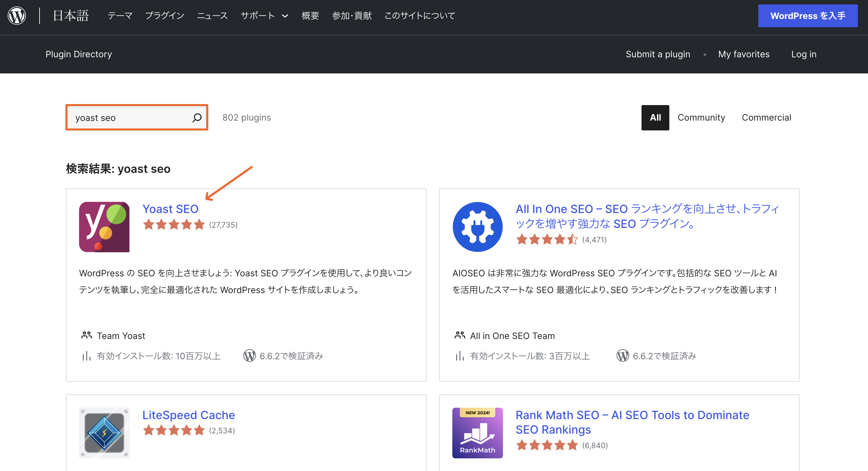Open the プラグイン menu item

(164, 16)
